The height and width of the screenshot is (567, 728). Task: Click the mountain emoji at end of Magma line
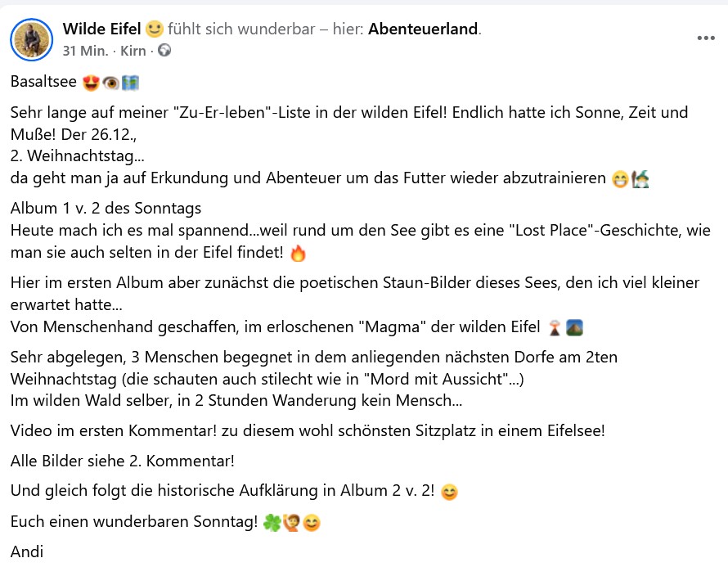[x=573, y=328]
